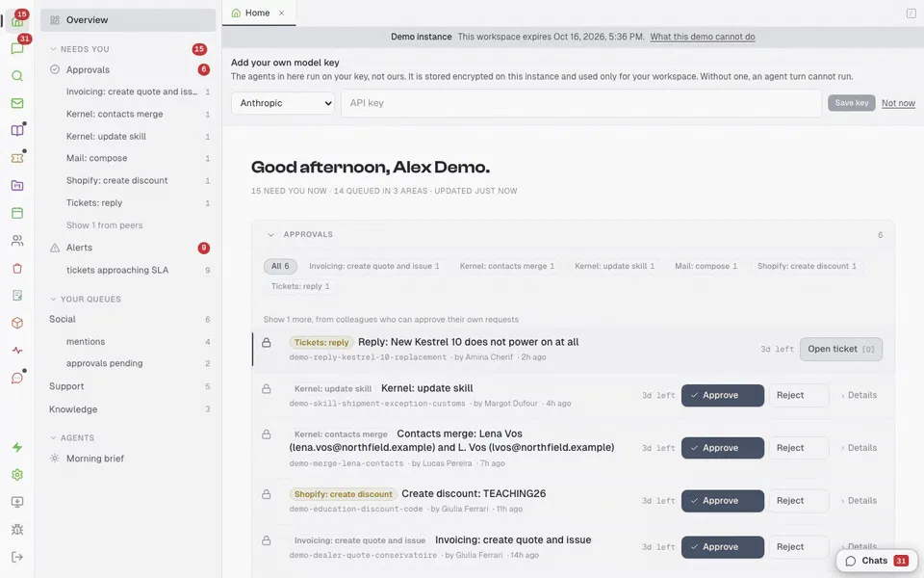Select Overview in the side panel
The height and width of the screenshot is (578, 924).
pyautogui.click(x=128, y=20)
